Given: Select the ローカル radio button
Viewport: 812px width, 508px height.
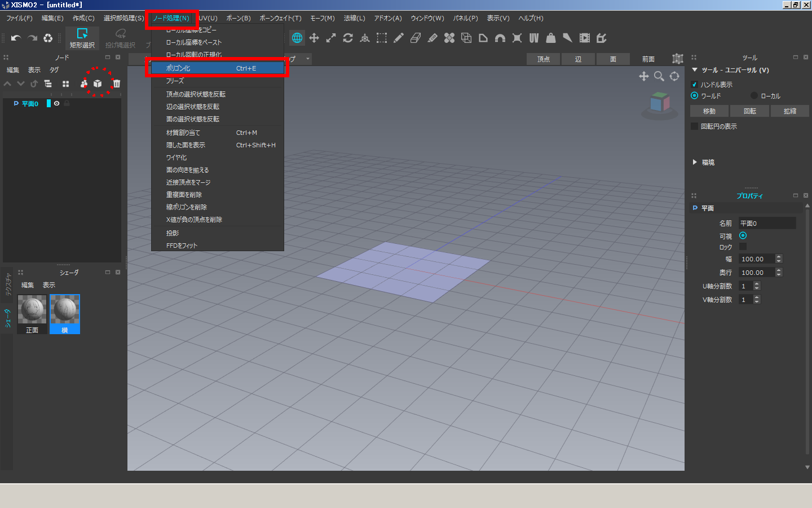Looking at the screenshot, I should [x=754, y=95].
